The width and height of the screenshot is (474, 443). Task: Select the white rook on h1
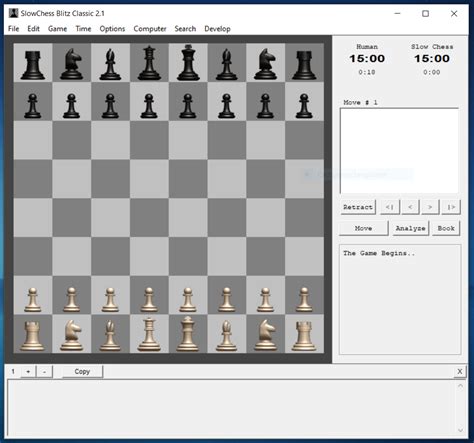coord(304,336)
